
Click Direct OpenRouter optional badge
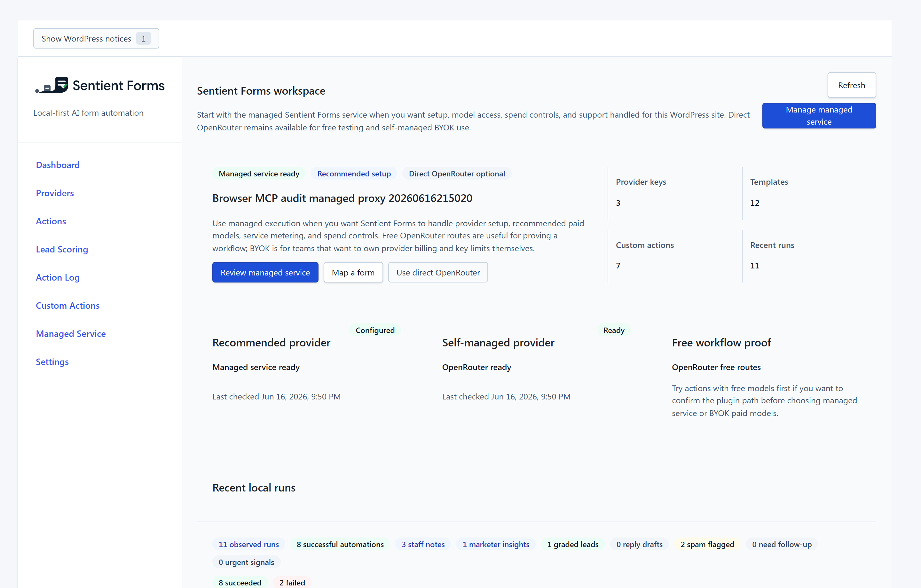pyautogui.click(x=457, y=174)
